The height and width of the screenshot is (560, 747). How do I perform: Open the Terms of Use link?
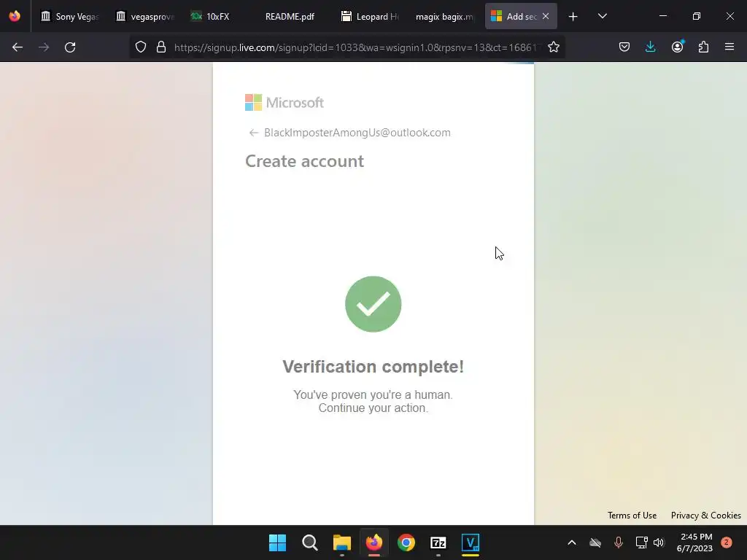point(632,516)
